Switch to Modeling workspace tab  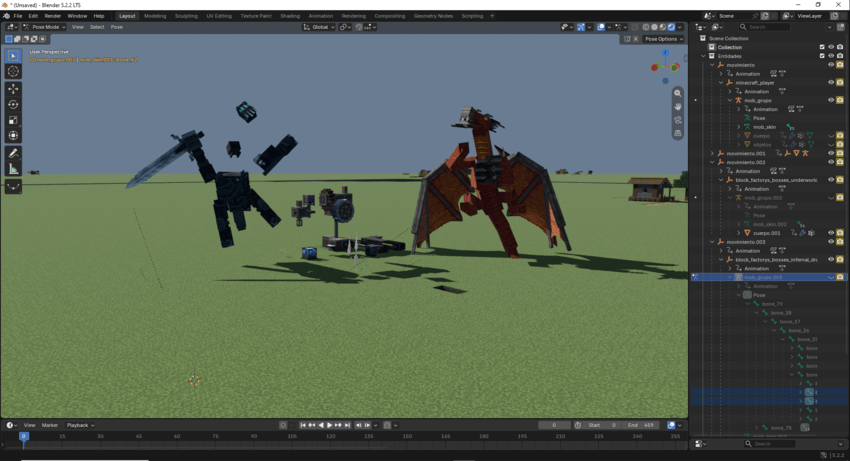(x=155, y=16)
